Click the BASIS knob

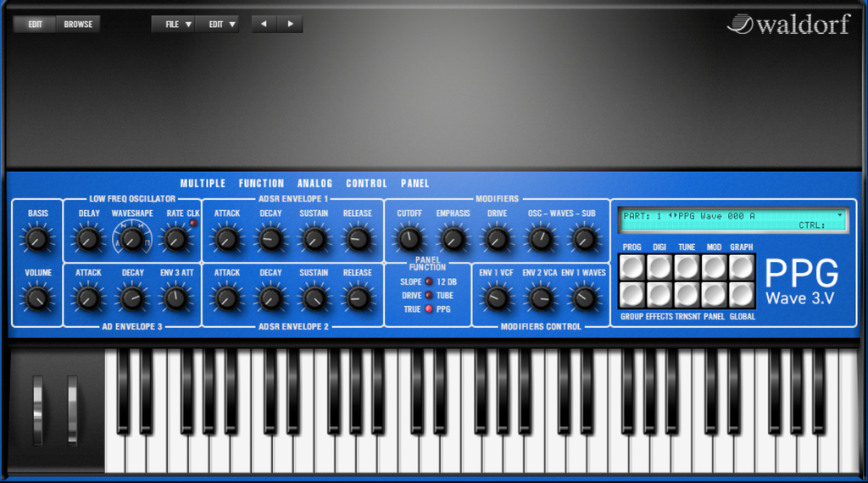click(x=37, y=240)
